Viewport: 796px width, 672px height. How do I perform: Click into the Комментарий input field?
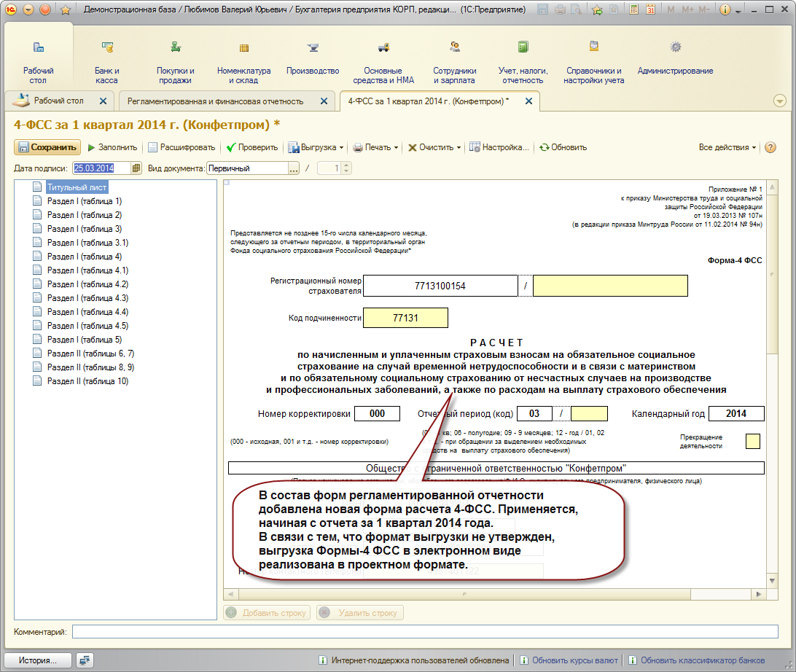[425, 632]
